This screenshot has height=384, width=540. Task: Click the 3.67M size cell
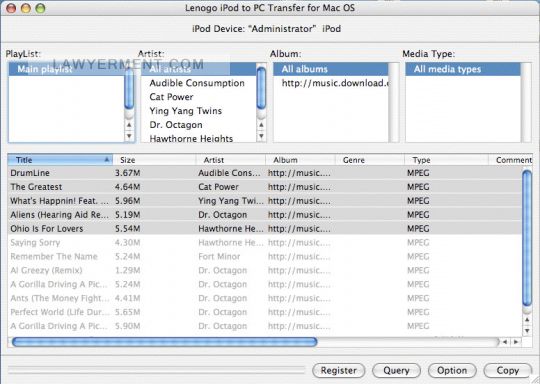click(x=127, y=173)
